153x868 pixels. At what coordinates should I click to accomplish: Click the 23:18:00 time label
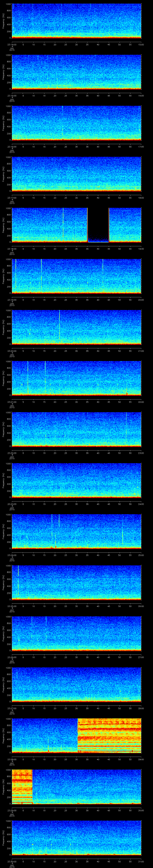12,249
